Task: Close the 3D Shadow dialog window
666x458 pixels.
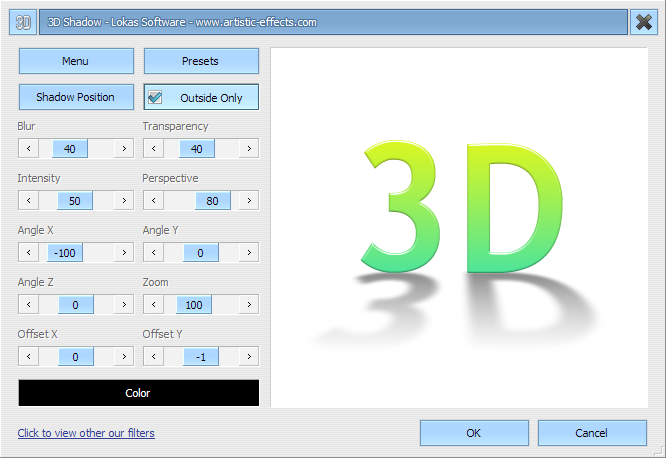Action: click(x=644, y=21)
